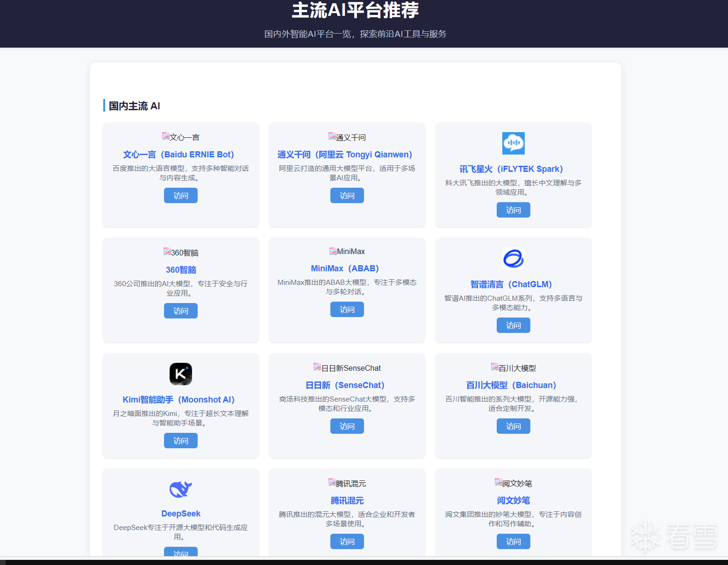Viewport: 728px width, 565px height.
Task: Open 讯飞星火 with its 访问 button
Action: click(514, 210)
